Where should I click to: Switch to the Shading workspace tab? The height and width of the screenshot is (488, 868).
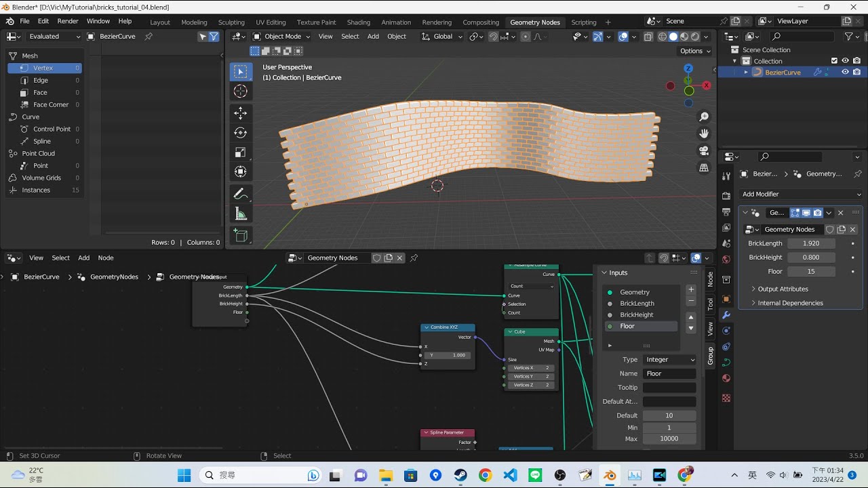pyautogui.click(x=358, y=22)
